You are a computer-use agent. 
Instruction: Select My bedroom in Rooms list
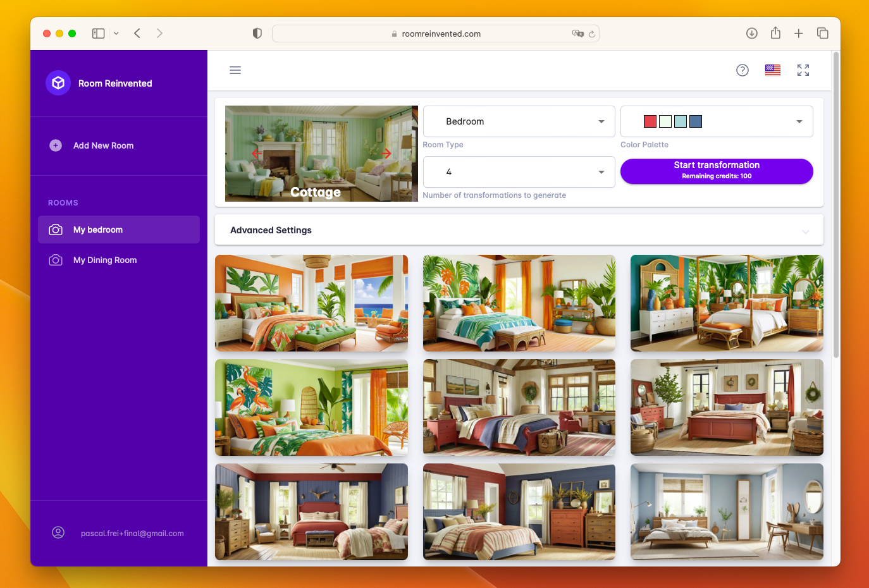click(119, 230)
